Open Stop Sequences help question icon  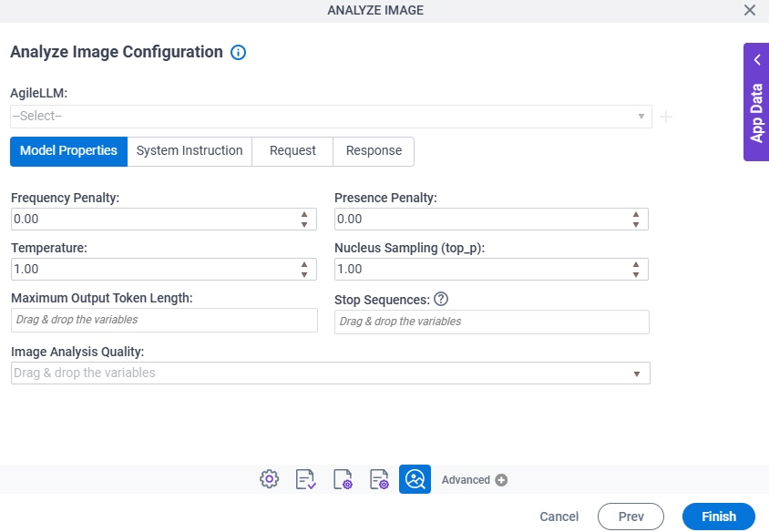(441, 299)
